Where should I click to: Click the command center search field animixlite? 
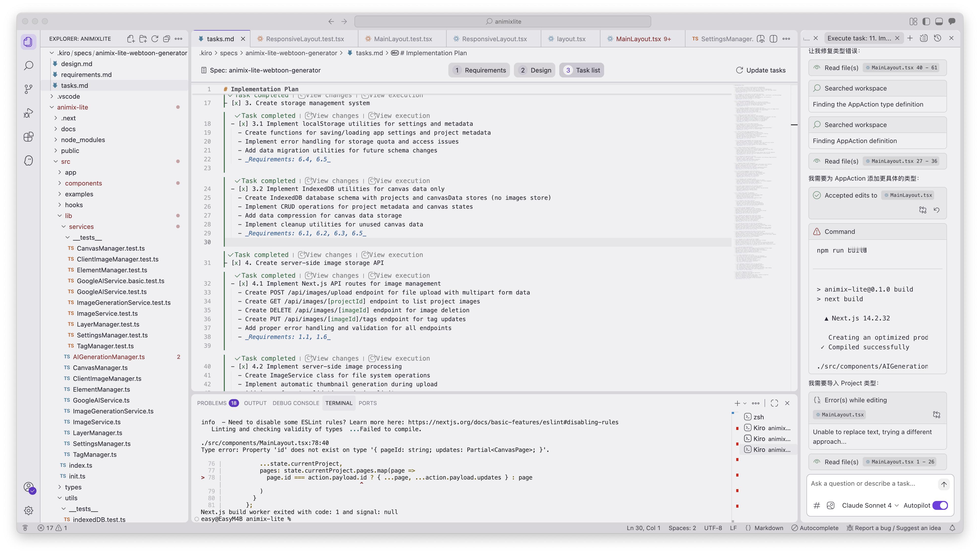click(x=503, y=21)
